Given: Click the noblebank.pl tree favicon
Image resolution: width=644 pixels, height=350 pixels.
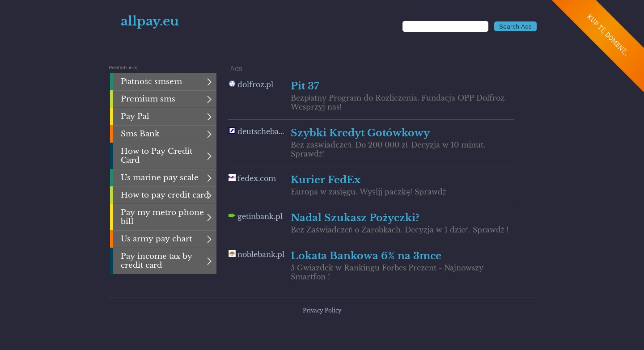Looking at the screenshot, I should [x=232, y=253].
